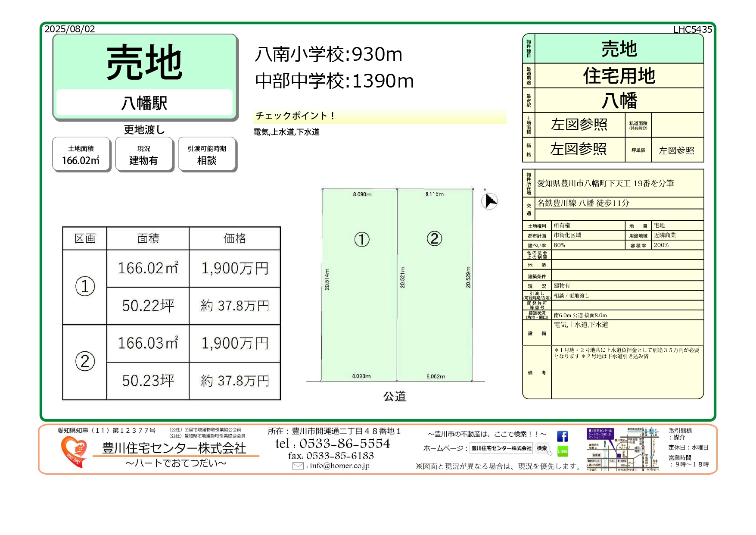The image size is (756, 535).
Task: Click the circled 1 on the plot diagram
Action: coord(362,239)
